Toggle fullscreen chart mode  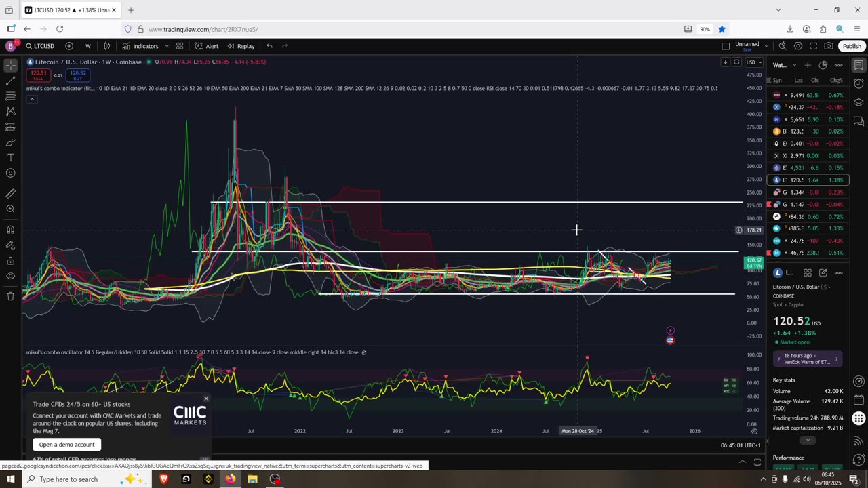pyautogui.click(x=813, y=46)
